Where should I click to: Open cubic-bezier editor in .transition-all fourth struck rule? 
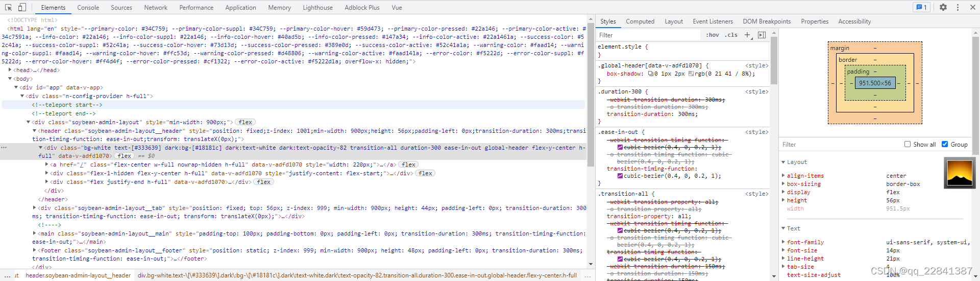(620, 259)
